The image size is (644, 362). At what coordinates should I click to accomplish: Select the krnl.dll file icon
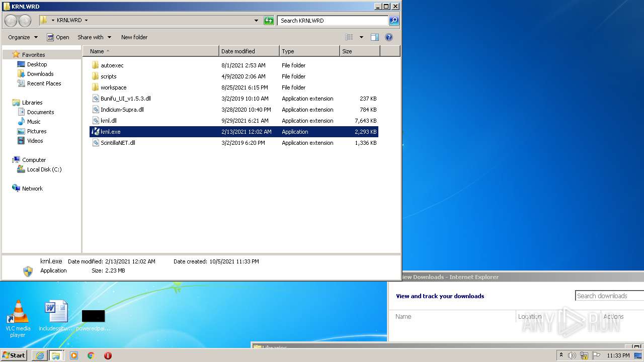click(96, 121)
